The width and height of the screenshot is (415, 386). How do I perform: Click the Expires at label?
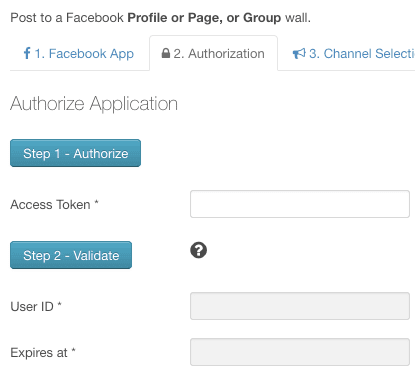(43, 352)
